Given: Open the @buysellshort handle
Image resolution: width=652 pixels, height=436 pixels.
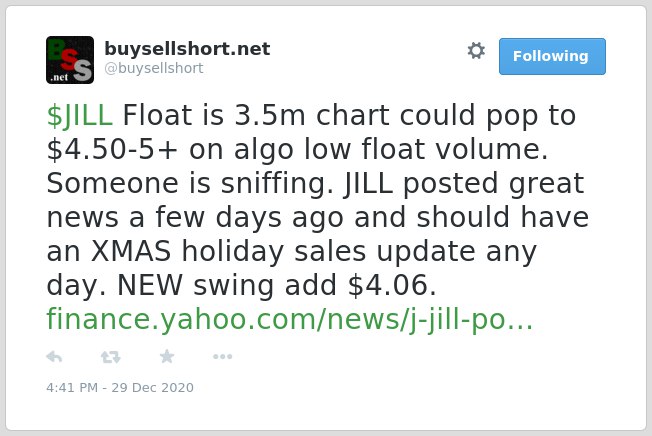Looking at the screenshot, I should click(x=154, y=68).
